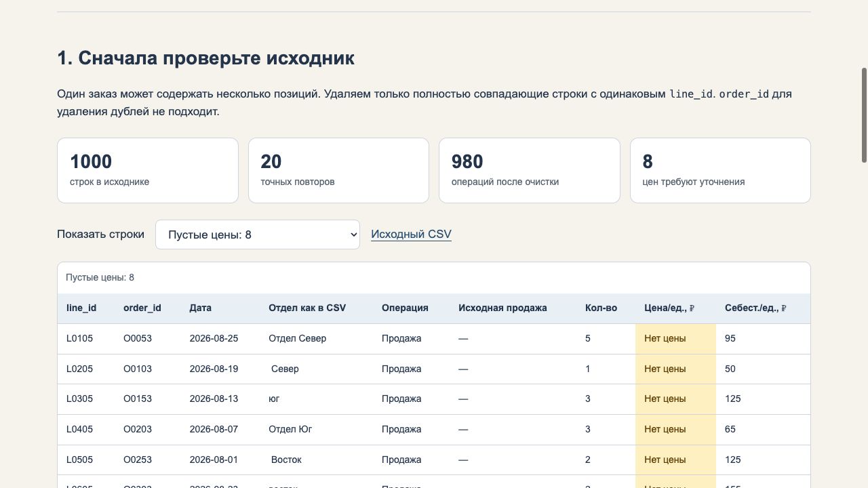Click 'Продажа' in row L0305
The height and width of the screenshot is (488, 868).
click(x=401, y=399)
